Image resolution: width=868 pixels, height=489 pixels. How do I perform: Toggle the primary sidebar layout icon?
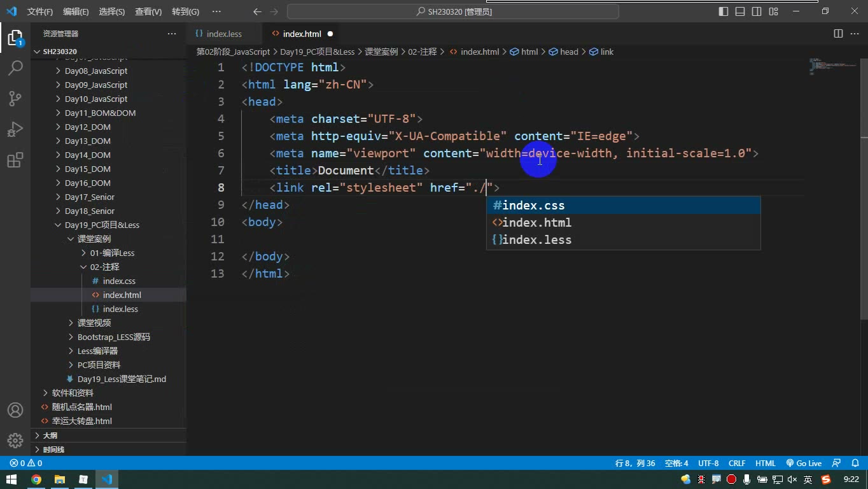[x=724, y=11]
